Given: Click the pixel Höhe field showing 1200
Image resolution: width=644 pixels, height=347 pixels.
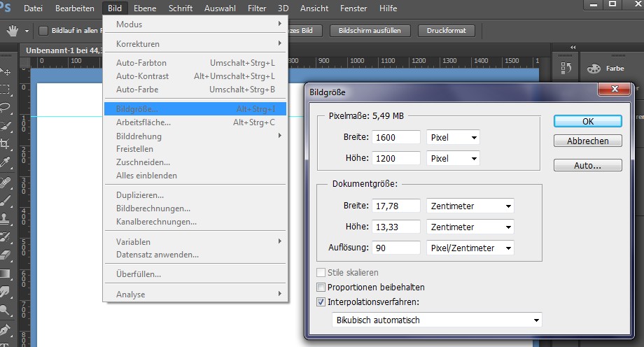Looking at the screenshot, I should click(x=396, y=159).
